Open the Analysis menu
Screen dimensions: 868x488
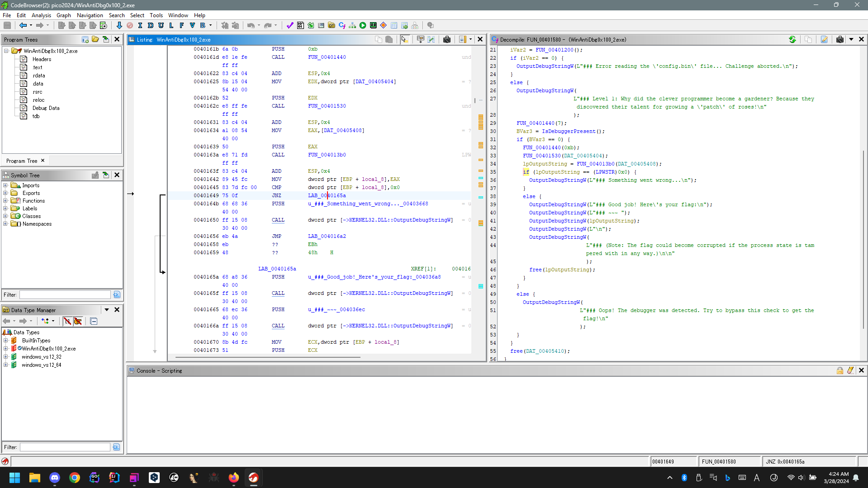(41, 15)
